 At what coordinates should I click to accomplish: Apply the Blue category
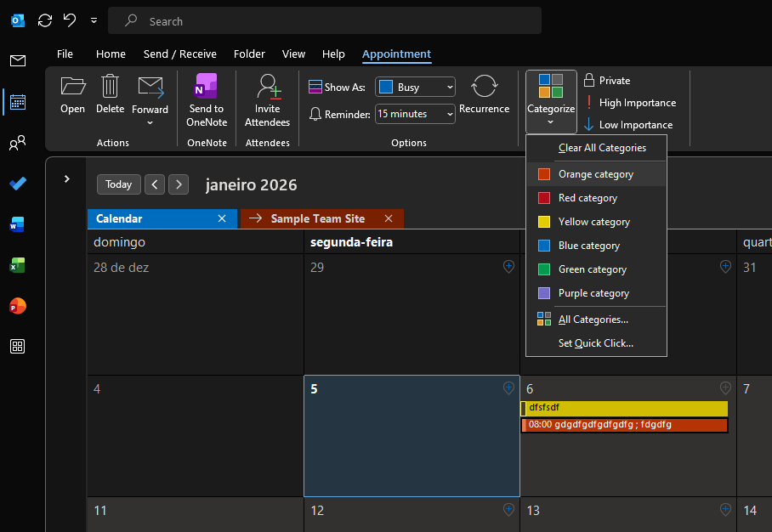596,246
